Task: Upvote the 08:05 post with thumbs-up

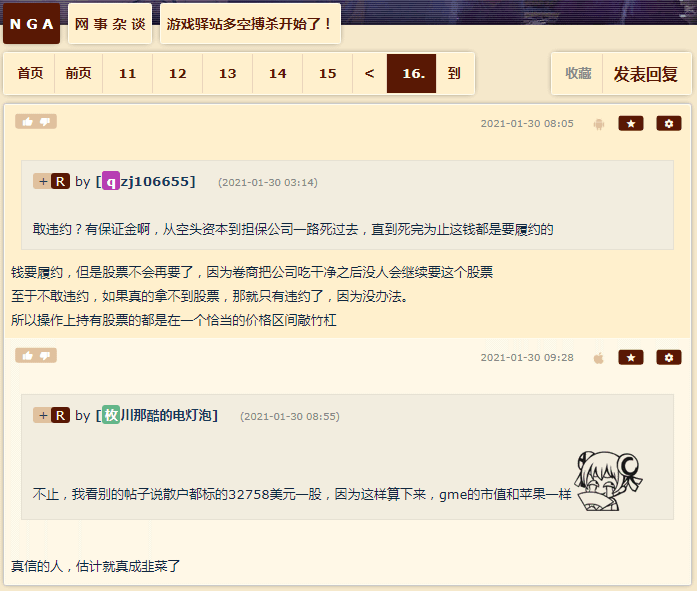Action: click(28, 122)
